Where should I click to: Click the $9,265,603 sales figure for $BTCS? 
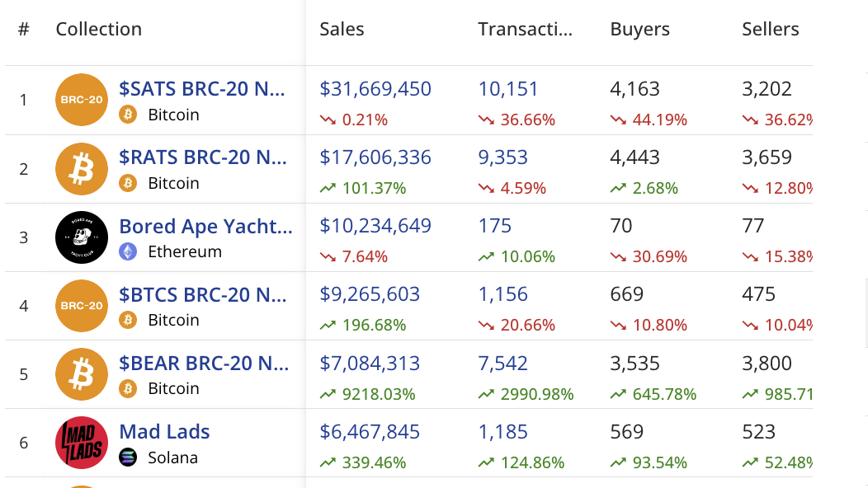point(370,294)
